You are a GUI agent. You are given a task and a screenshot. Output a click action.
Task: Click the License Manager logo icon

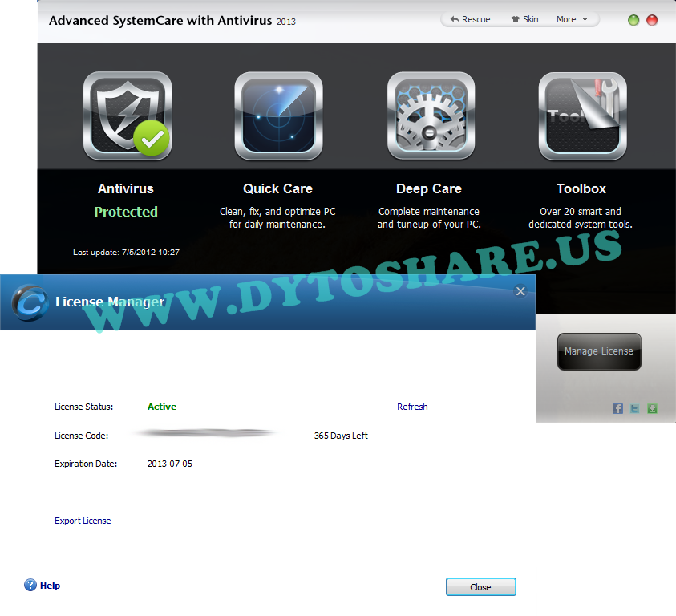30,303
